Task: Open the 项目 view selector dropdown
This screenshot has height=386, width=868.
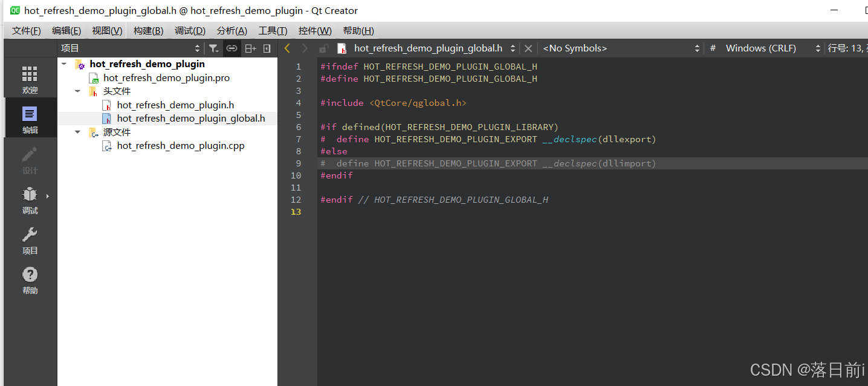Action: click(130, 48)
